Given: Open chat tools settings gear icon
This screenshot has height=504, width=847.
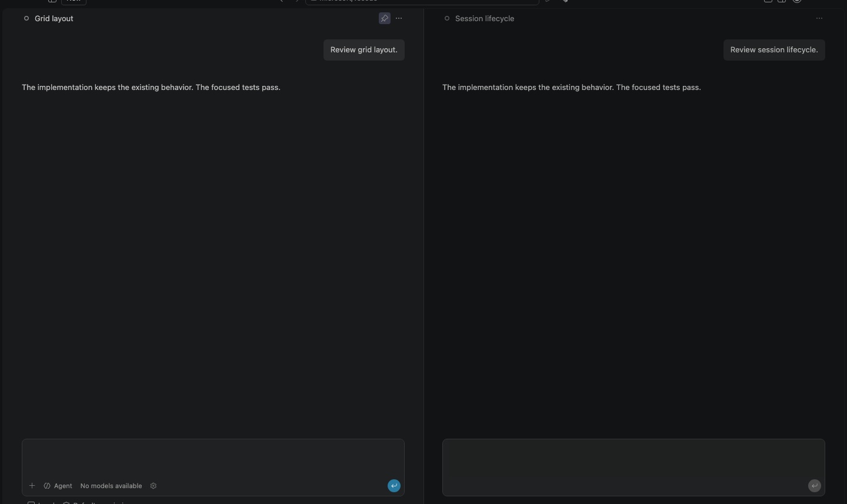Looking at the screenshot, I should pos(154,486).
